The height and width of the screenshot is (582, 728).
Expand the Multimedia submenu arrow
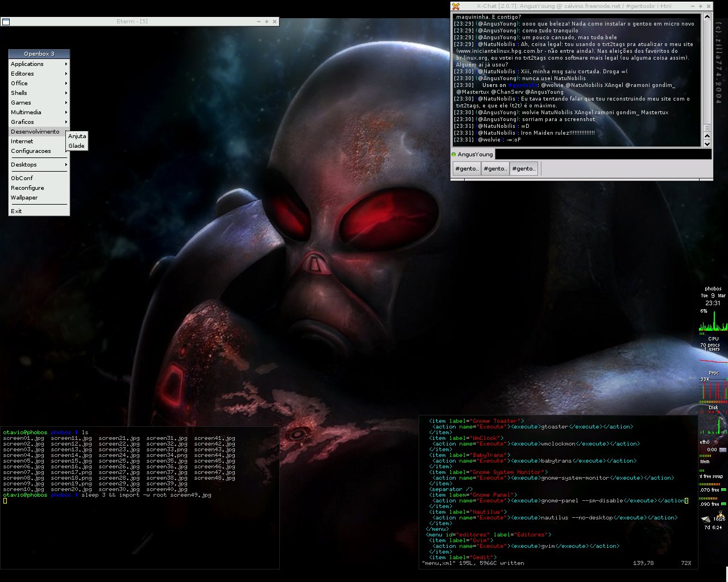click(x=66, y=113)
